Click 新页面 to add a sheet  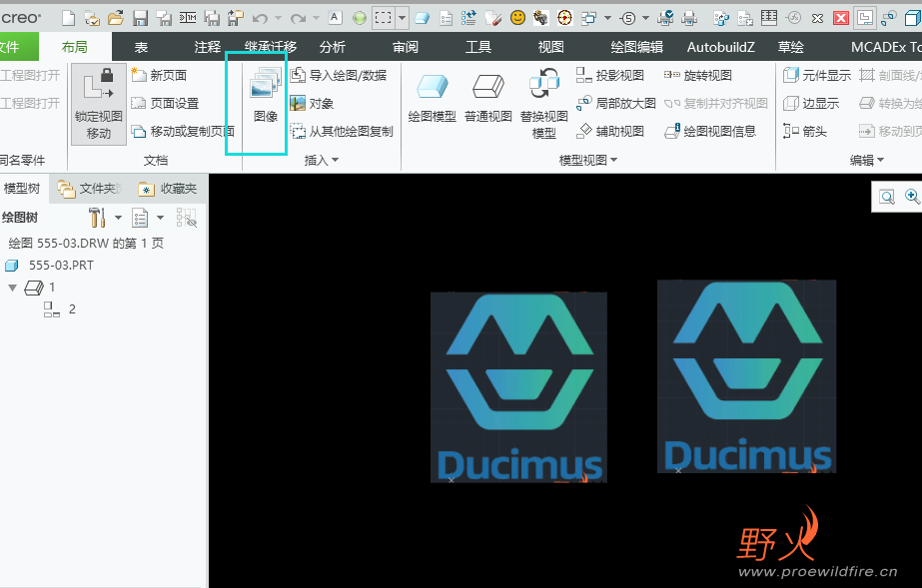point(160,75)
